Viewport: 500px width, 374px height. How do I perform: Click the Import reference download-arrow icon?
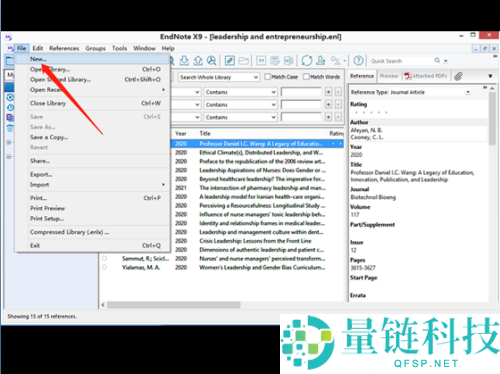coord(184,61)
